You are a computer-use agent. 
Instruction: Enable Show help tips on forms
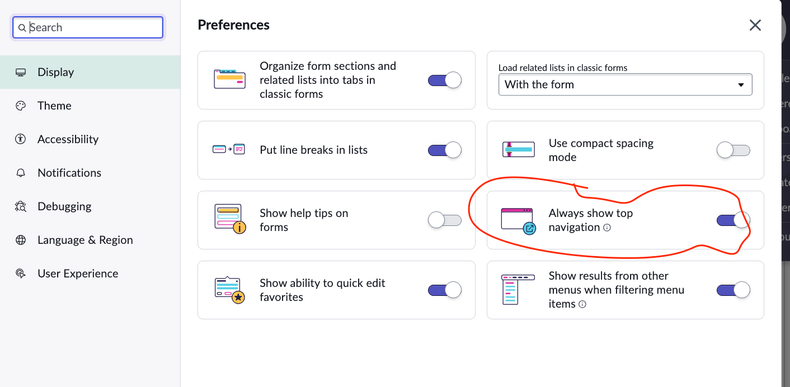point(445,220)
